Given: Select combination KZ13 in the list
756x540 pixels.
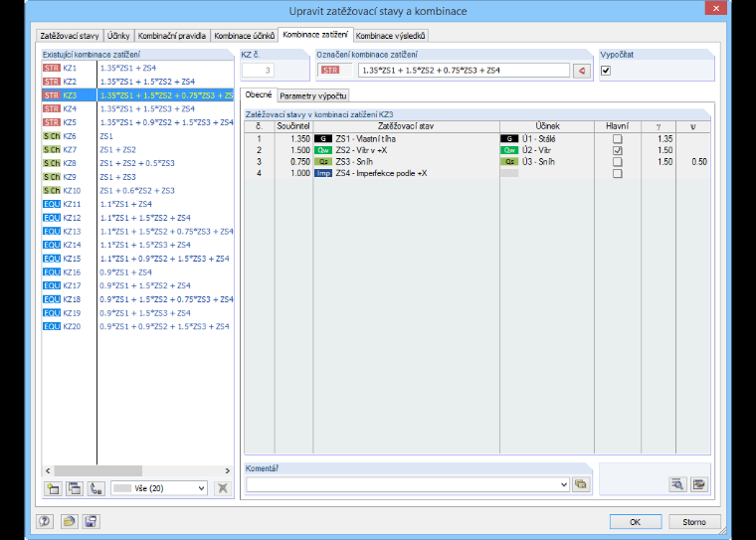Looking at the screenshot, I should (x=138, y=232).
